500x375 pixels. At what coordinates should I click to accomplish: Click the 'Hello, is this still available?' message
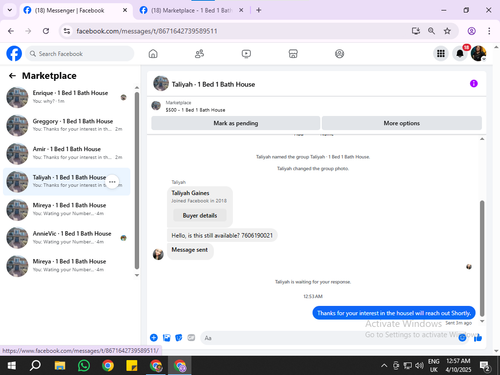tap(222, 235)
